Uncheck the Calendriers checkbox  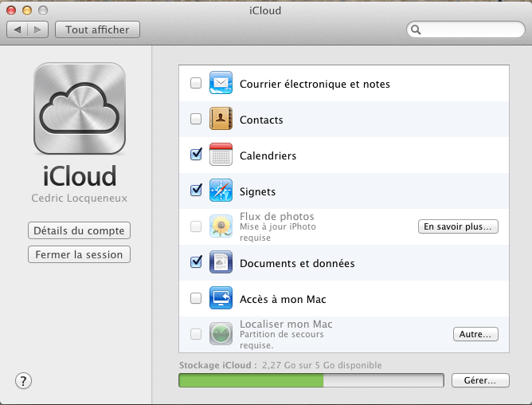[x=196, y=154]
